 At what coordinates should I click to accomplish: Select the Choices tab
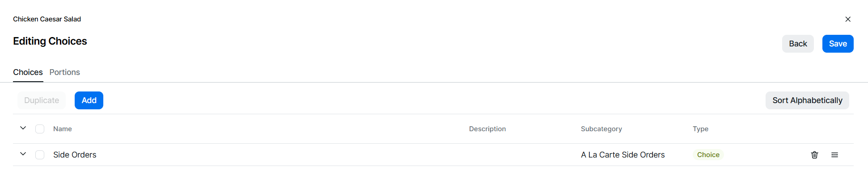[28, 72]
